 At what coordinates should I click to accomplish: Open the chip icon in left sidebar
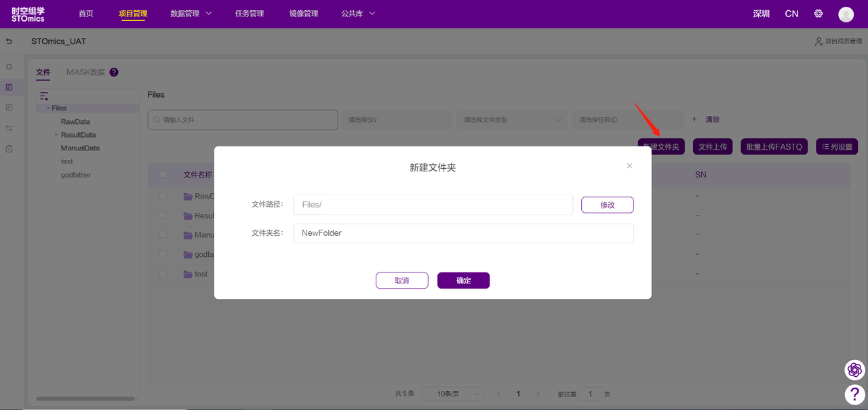click(x=9, y=66)
